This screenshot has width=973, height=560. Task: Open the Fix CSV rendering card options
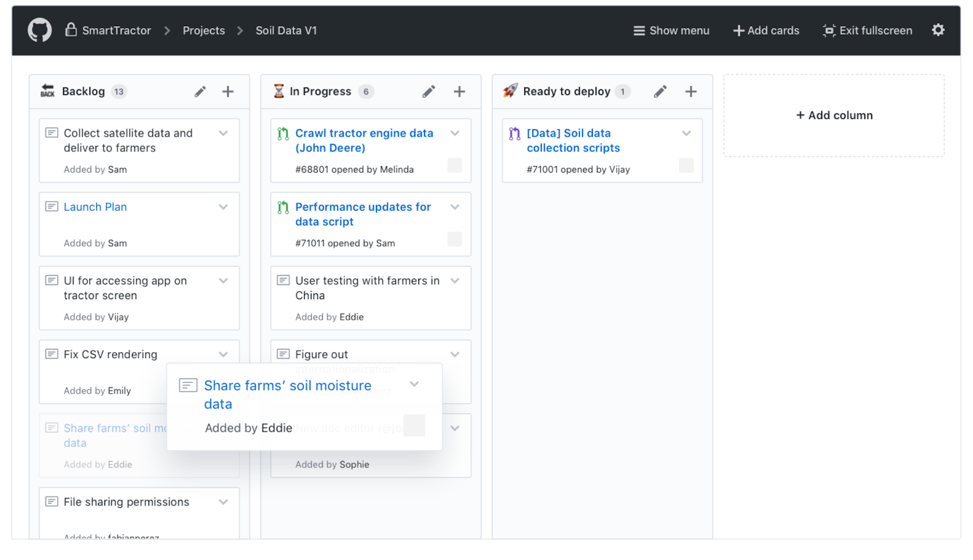pos(223,353)
